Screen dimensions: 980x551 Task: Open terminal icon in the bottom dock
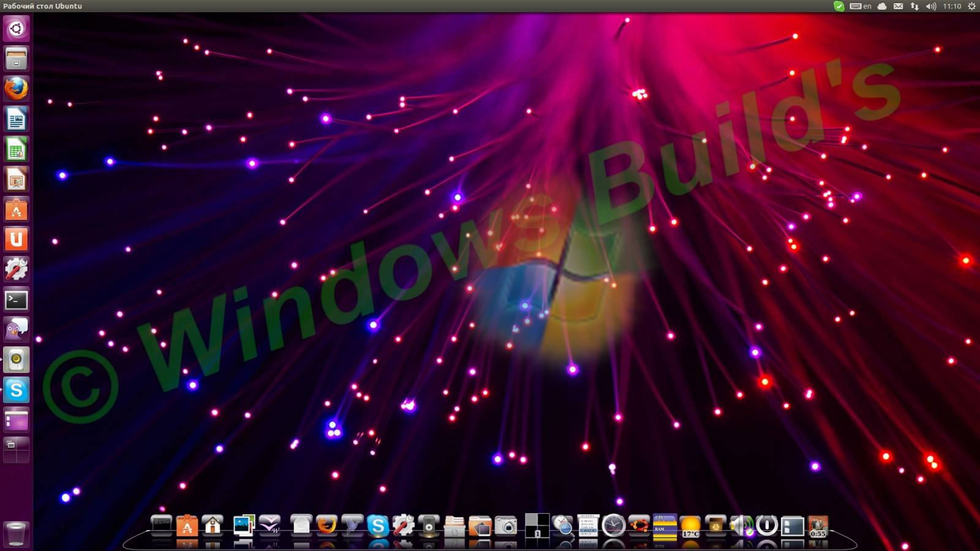pyautogui.click(x=162, y=526)
